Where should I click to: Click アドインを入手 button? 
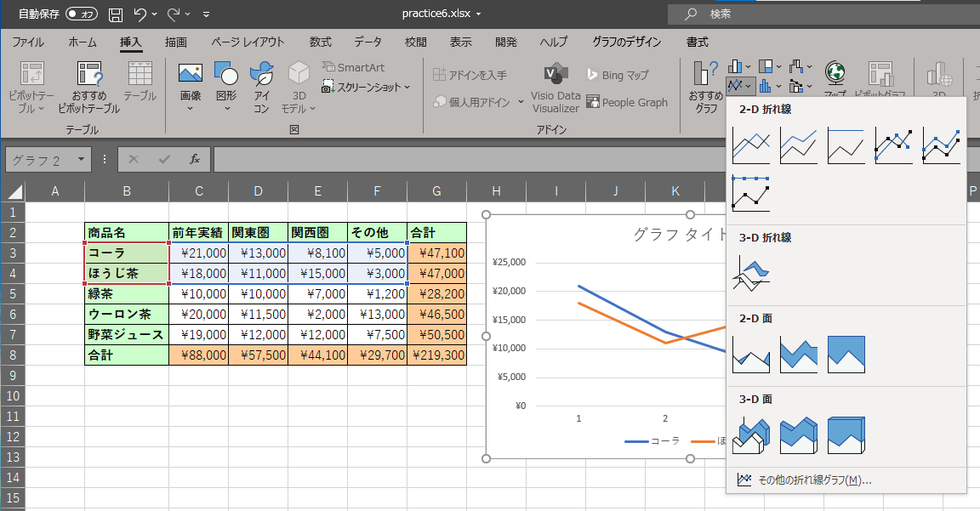pyautogui.click(x=470, y=75)
